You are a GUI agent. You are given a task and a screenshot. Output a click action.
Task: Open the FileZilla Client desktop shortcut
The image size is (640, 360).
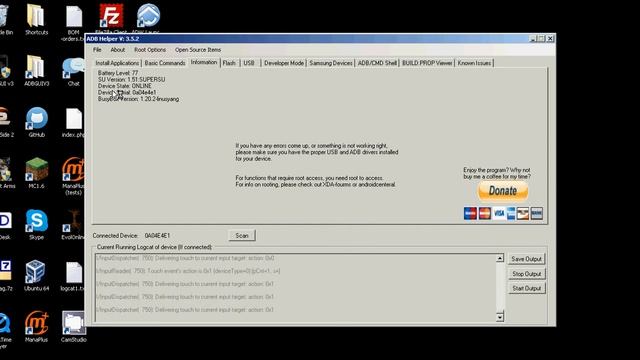(111, 17)
